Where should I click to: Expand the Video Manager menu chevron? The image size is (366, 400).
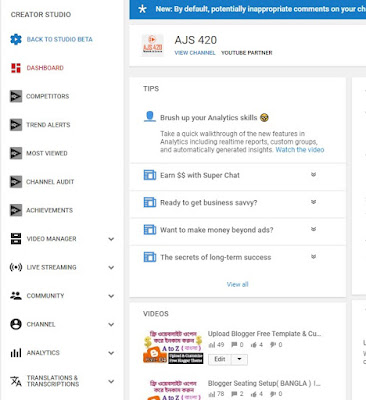coord(111,239)
